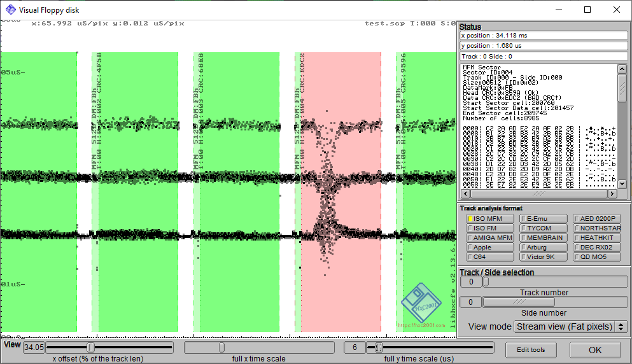Screen dimensions: 632x364
Task: Toggle TYCOM track analysis format
Action: (x=544, y=228)
